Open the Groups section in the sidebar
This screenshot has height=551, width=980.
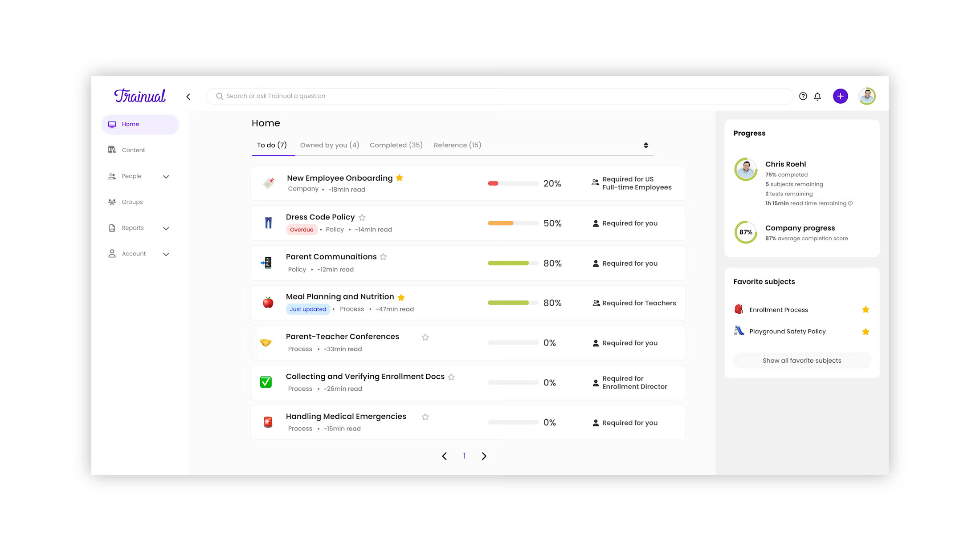[x=132, y=202]
